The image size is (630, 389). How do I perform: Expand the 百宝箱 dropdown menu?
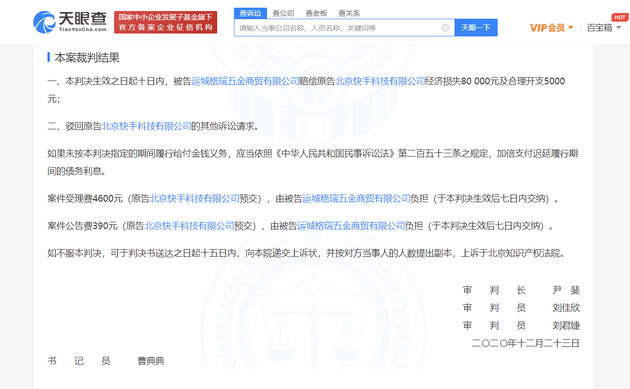[619, 28]
